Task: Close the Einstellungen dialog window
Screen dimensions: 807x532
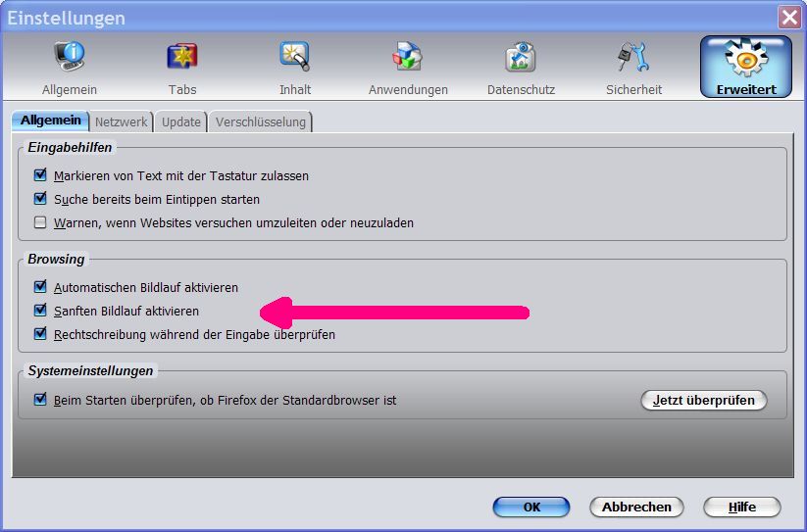Action: [789, 18]
